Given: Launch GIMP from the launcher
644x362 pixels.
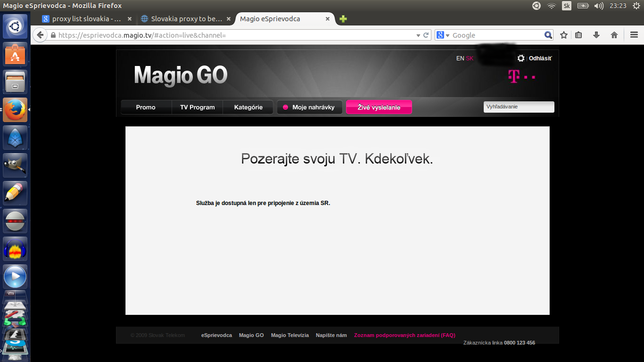Looking at the screenshot, I should (x=16, y=165).
